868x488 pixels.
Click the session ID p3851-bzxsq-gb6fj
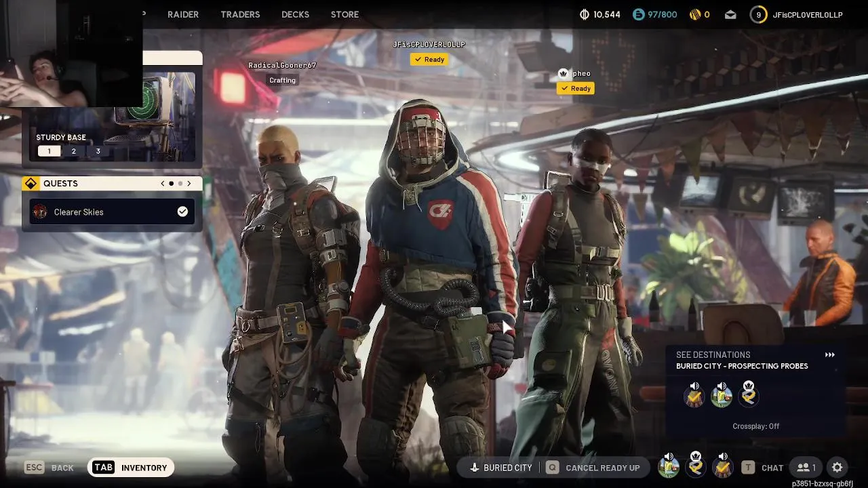(823, 484)
